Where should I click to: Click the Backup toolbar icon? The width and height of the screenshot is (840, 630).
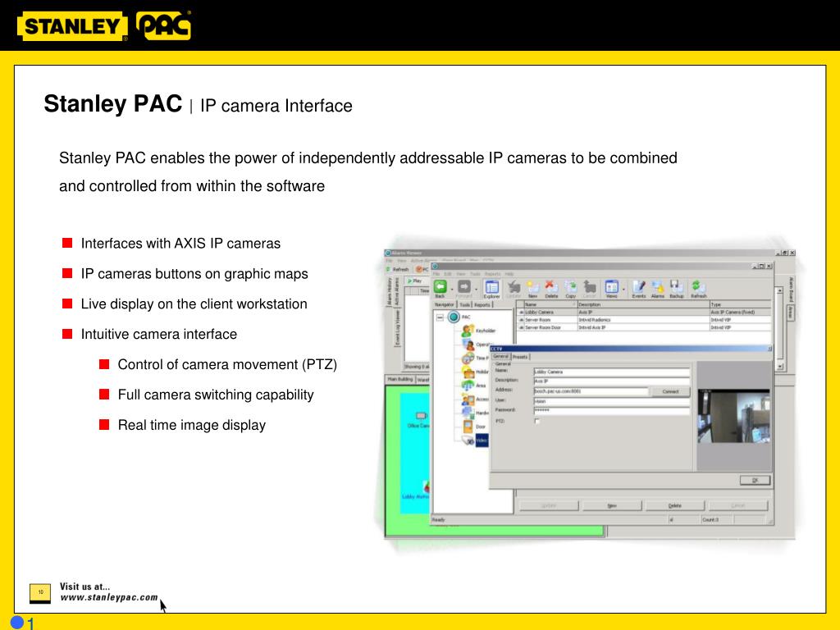(676, 287)
